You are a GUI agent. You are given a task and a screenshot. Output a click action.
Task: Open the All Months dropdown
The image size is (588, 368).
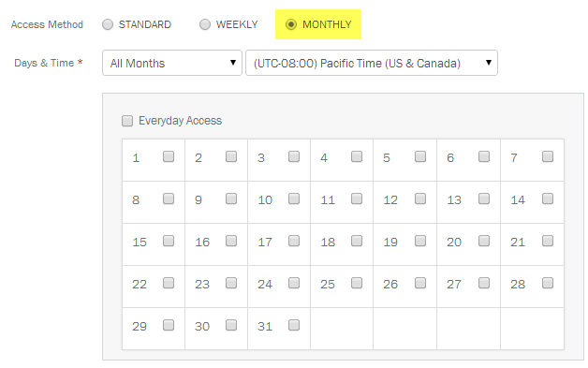click(x=172, y=63)
